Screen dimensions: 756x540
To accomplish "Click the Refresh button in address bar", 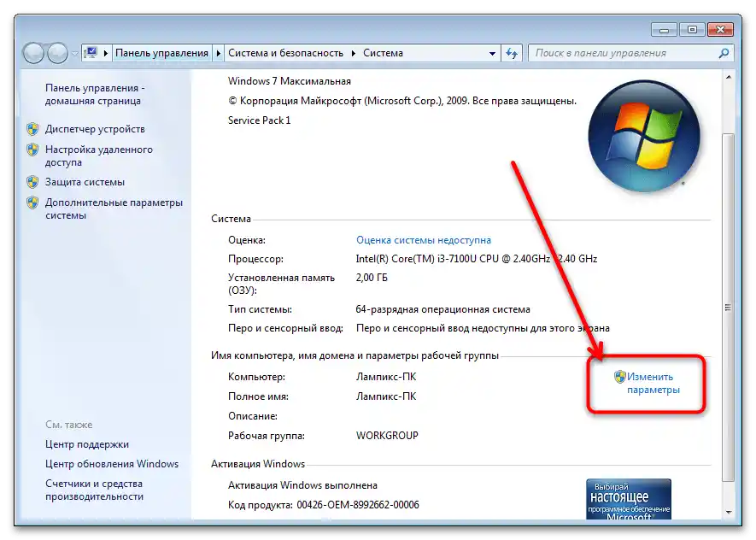I will pyautogui.click(x=512, y=53).
